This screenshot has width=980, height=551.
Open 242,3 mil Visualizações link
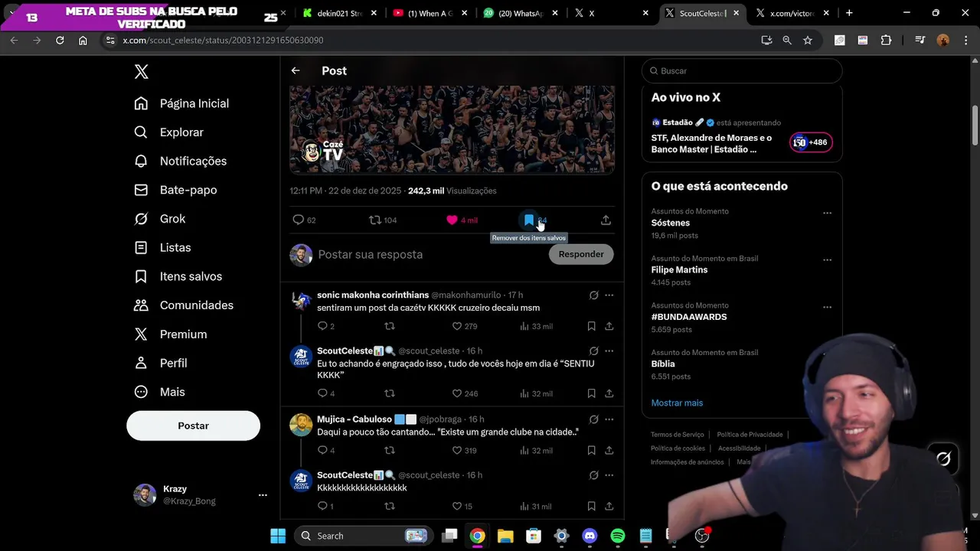click(452, 191)
